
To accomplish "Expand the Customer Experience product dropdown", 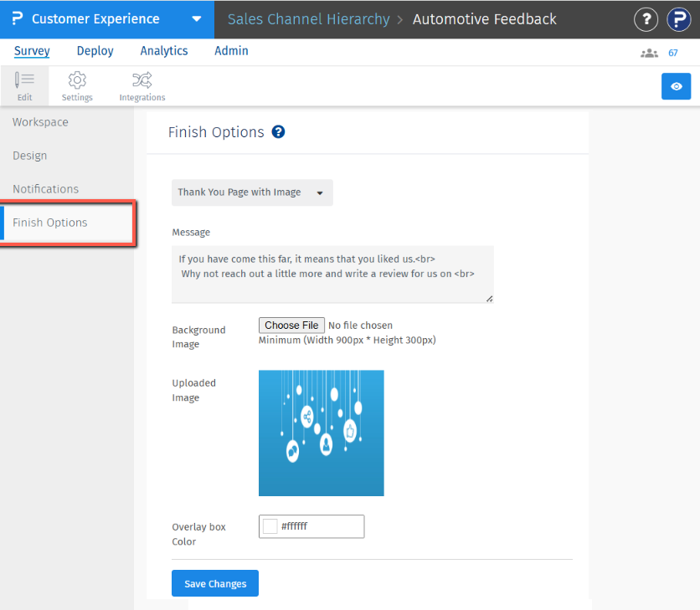I will tap(196, 19).
